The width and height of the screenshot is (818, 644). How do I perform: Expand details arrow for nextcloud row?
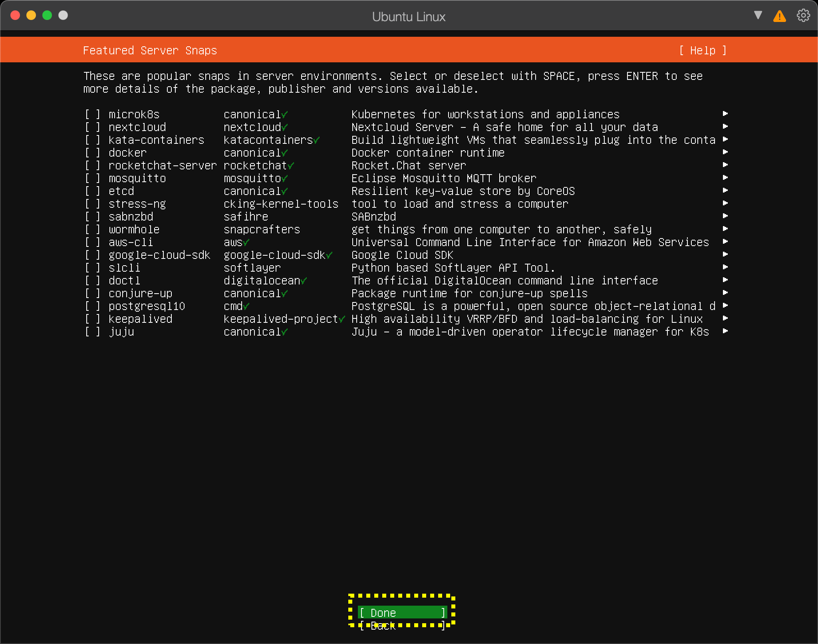(x=725, y=127)
